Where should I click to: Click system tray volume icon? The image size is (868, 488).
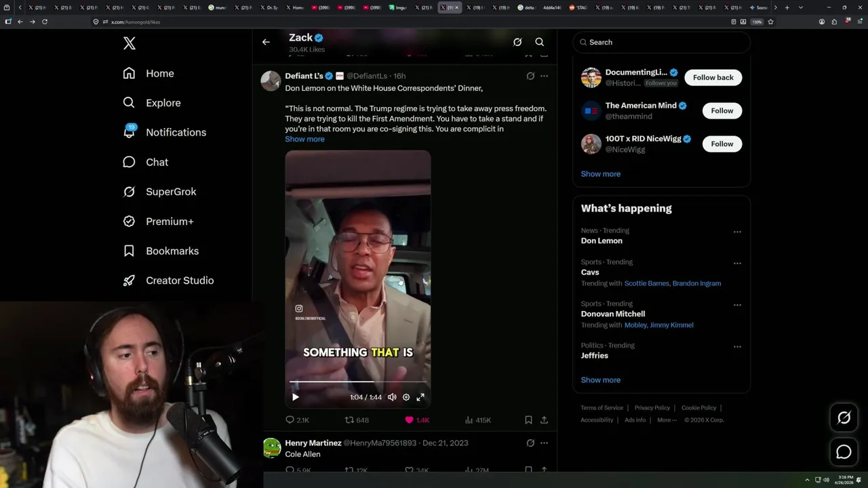click(x=826, y=480)
